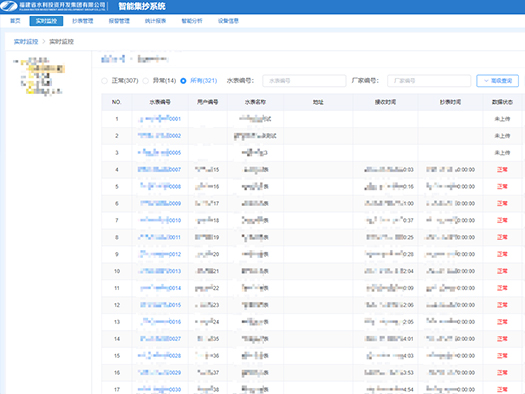Open meter link ending 0002 in row 2
The height and width of the screenshot is (394, 525).
[160, 136]
